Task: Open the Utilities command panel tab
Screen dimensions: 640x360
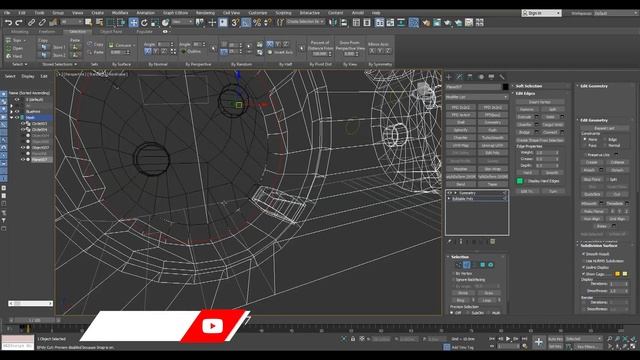Action: (502, 77)
